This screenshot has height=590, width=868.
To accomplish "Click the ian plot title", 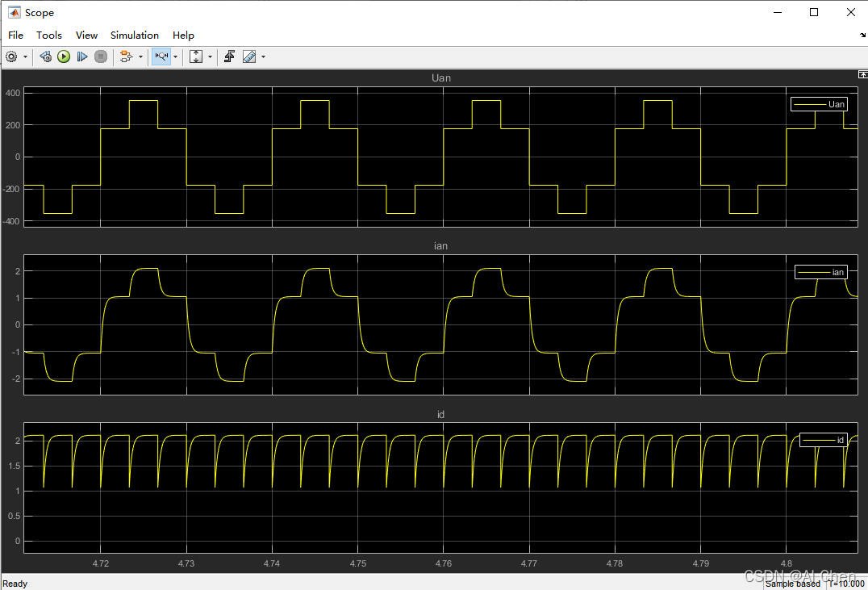I will pos(440,246).
